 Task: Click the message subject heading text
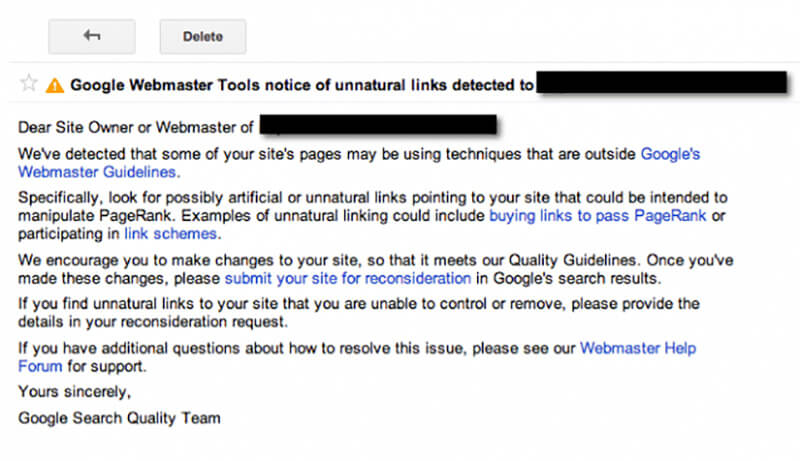pyautogui.click(x=302, y=85)
